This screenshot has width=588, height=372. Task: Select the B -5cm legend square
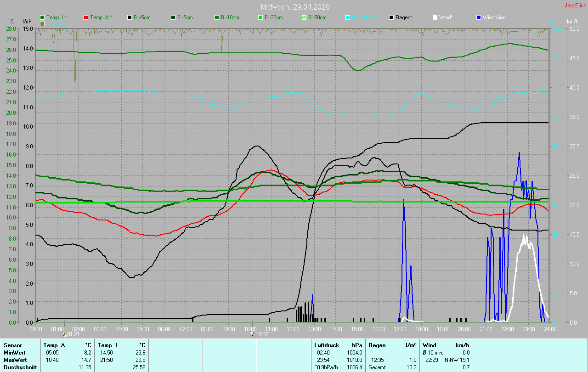[173, 17]
